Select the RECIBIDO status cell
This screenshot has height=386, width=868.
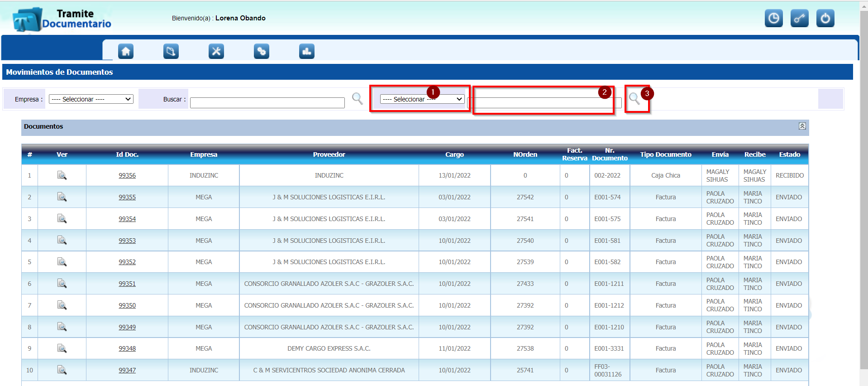[790, 175]
